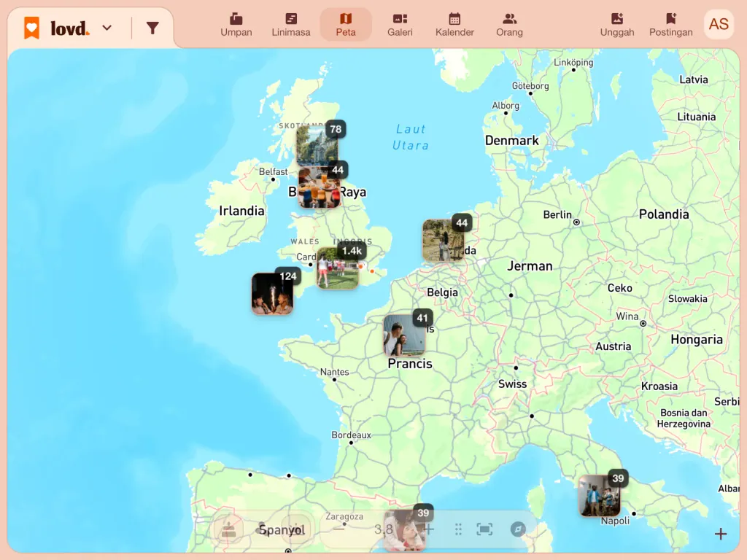The height and width of the screenshot is (560, 747).
Task: Switch to the Umpan tab
Action: coord(236,25)
